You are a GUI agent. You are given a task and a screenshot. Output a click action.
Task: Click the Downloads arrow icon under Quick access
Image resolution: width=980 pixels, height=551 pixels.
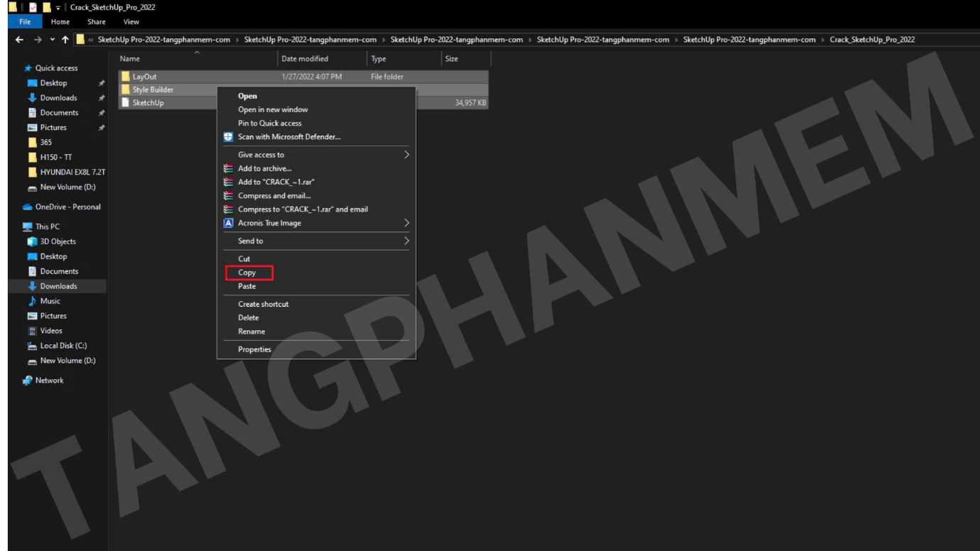click(x=32, y=98)
